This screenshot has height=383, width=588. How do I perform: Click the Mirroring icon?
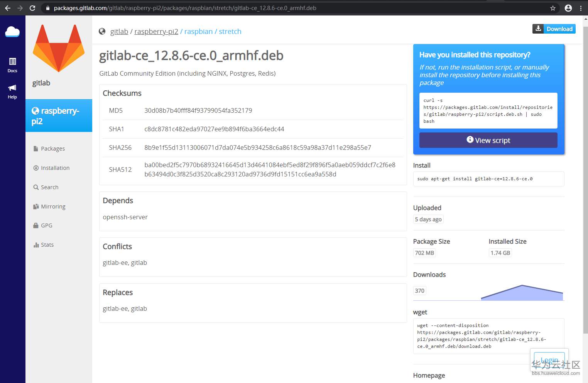click(36, 207)
